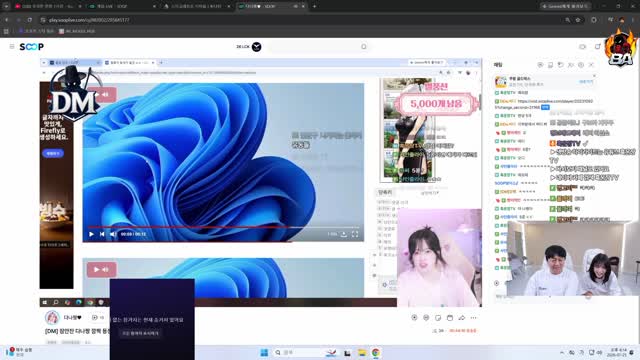
Task: Close the chat panel with X icon
Action: [591, 65]
